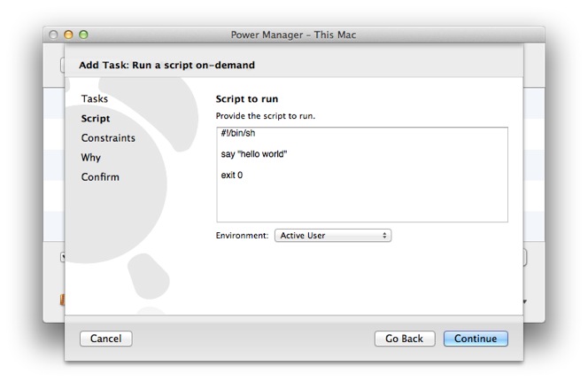Click the exit 0 line in script
588x382 pixels.
pos(232,175)
